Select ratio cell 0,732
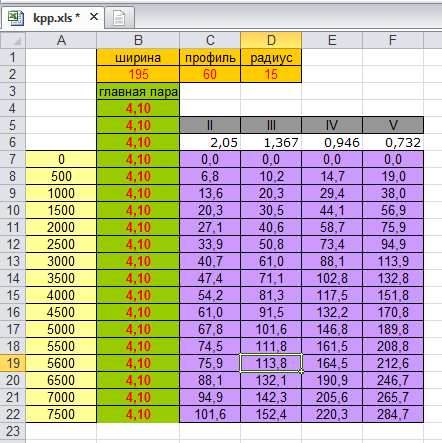The image size is (442, 443). click(393, 142)
